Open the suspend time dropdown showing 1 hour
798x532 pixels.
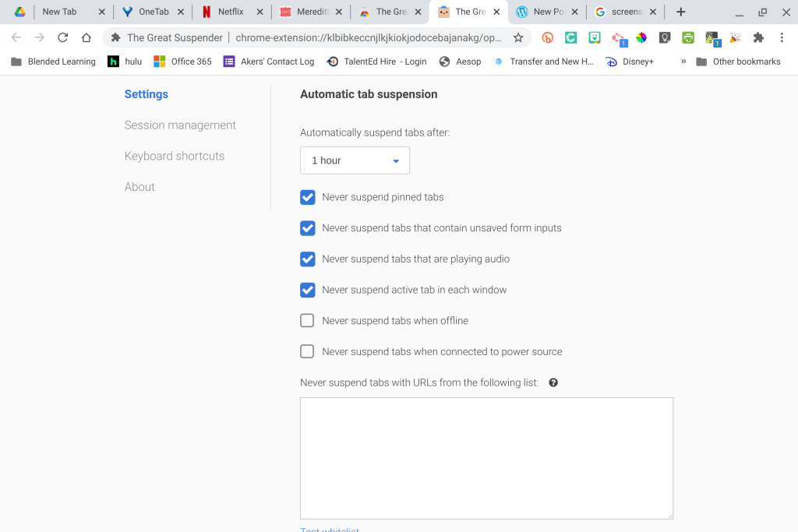tap(355, 160)
